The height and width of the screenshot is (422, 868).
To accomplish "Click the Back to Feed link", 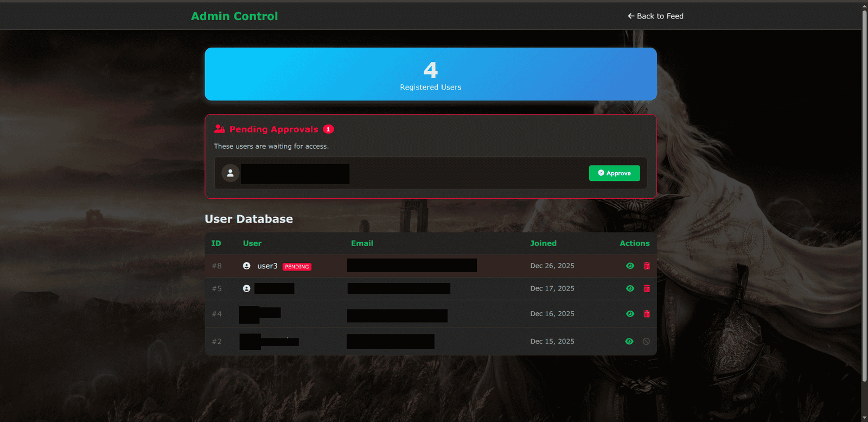I will tap(655, 16).
